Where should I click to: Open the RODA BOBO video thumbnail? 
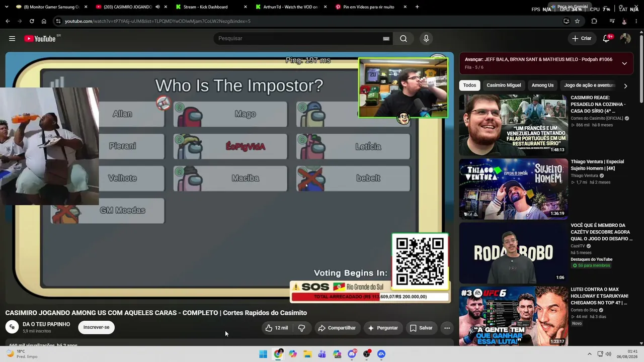click(x=513, y=253)
